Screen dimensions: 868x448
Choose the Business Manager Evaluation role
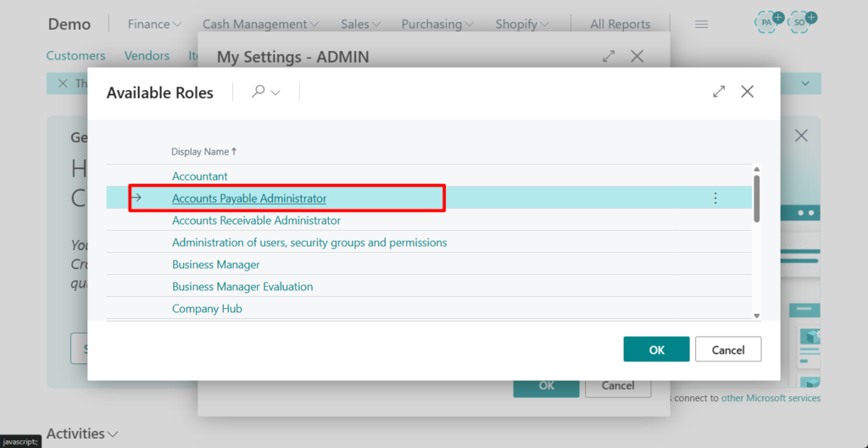[x=242, y=287]
